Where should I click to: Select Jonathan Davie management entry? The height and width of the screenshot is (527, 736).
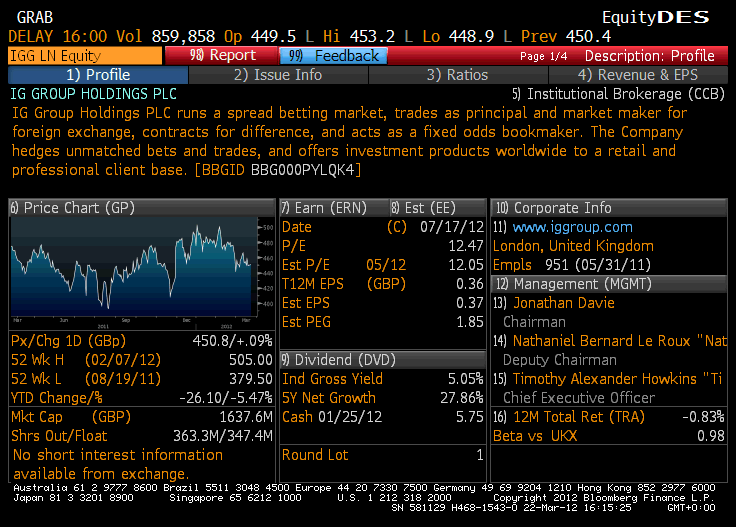[x=564, y=303]
